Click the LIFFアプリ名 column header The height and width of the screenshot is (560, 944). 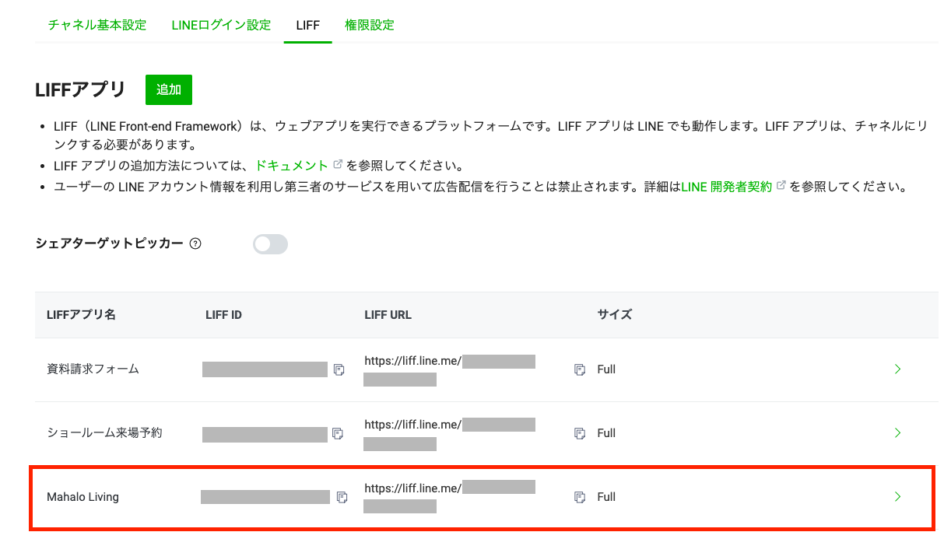82,315
